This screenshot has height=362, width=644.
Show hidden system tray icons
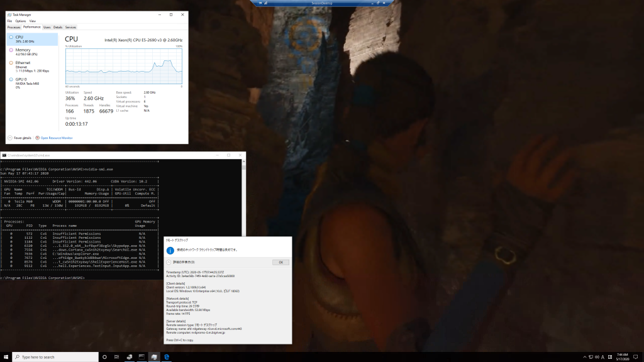pos(584,357)
